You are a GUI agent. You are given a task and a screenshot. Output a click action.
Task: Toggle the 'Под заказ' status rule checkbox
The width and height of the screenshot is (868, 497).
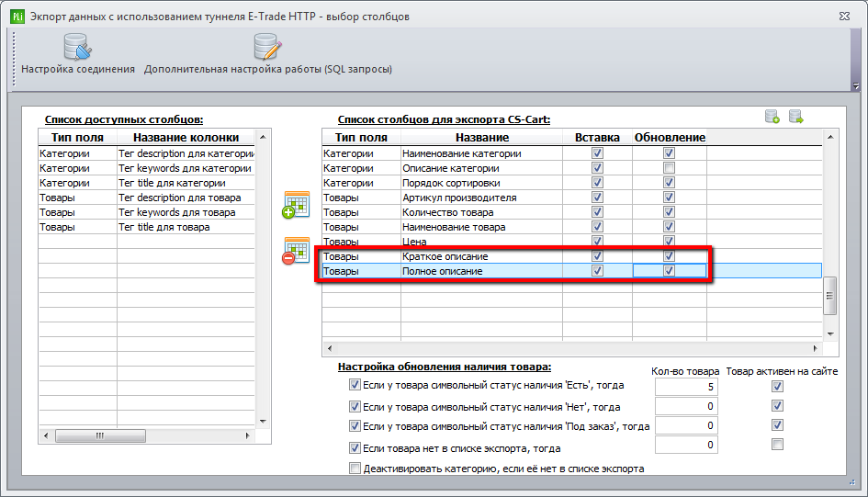point(355,426)
